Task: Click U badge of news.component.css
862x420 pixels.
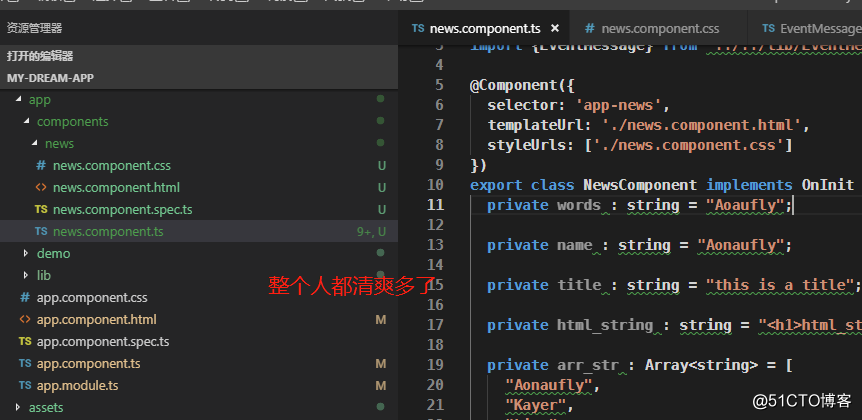Action: pyautogui.click(x=382, y=165)
